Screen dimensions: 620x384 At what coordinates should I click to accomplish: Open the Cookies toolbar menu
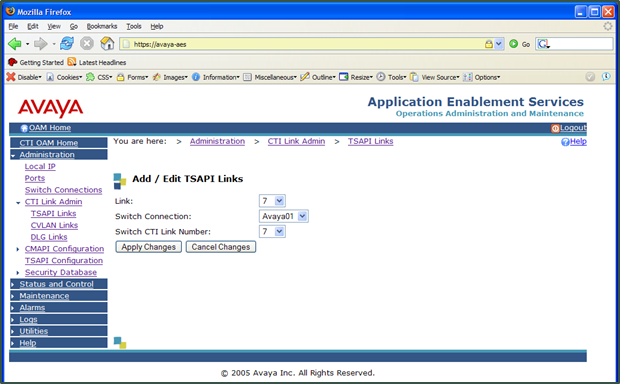point(64,77)
